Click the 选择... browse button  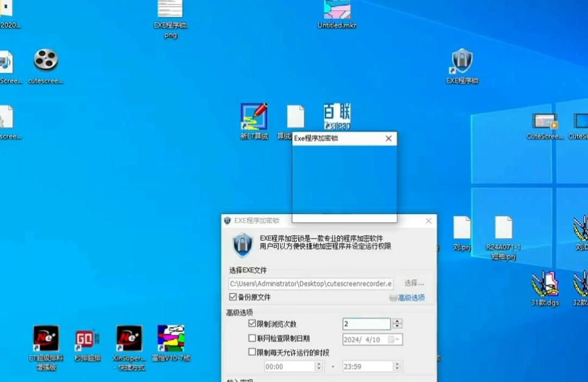click(414, 283)
